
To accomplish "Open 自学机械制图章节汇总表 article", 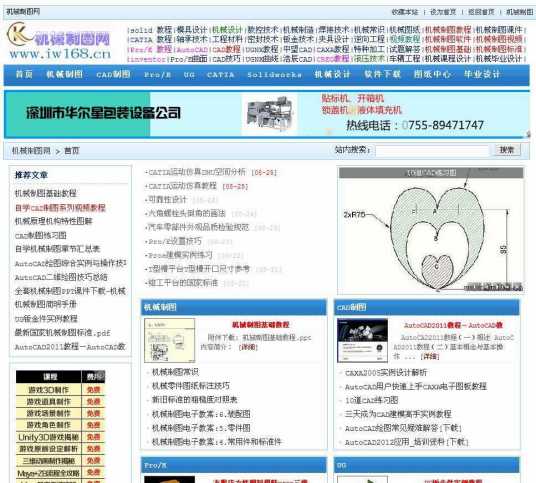I will pyautogui.click(x=57, y=249).
